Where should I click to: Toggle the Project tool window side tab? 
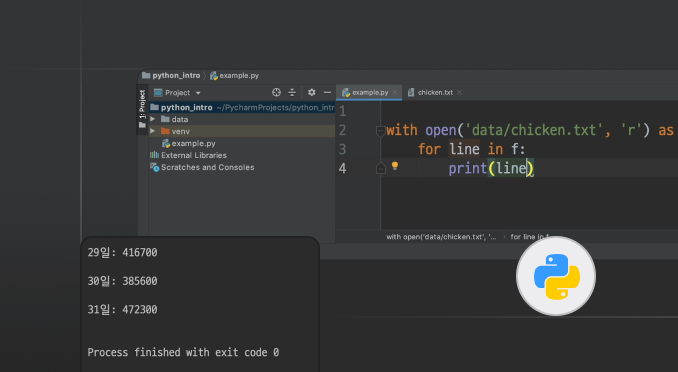[x=142, y=109]
